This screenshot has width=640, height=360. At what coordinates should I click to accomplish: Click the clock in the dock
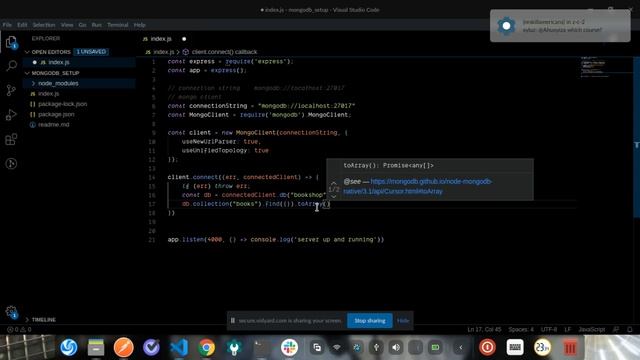[542, 347]
